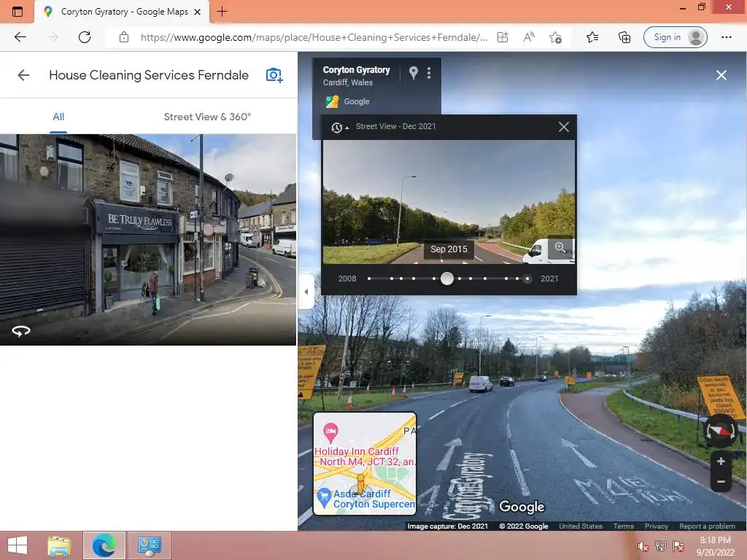
Task: Click the add a photo camera icon
Action: point(274,75)
